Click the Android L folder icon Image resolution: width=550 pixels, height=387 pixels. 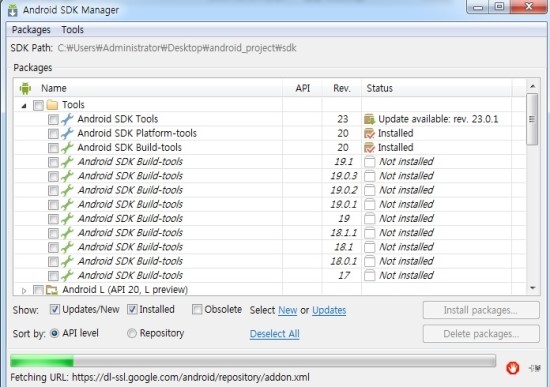pyautogui.click(x=52, y=290)
